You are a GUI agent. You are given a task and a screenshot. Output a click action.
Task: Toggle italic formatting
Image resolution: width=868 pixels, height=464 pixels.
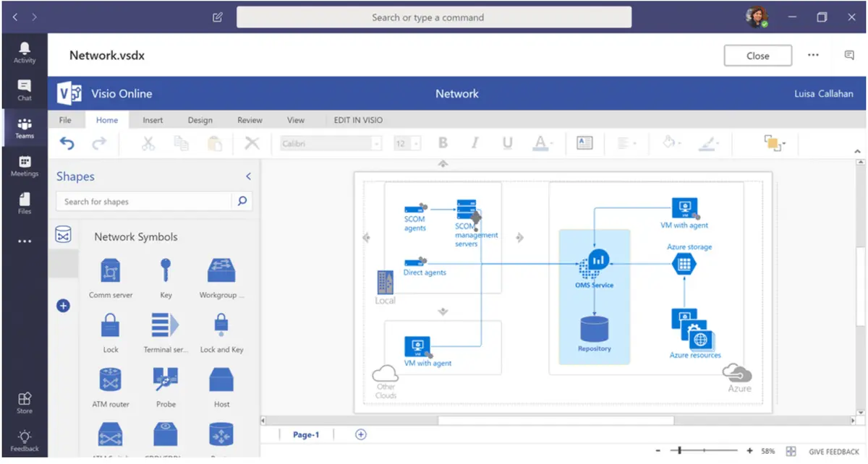tap(475, 143)
